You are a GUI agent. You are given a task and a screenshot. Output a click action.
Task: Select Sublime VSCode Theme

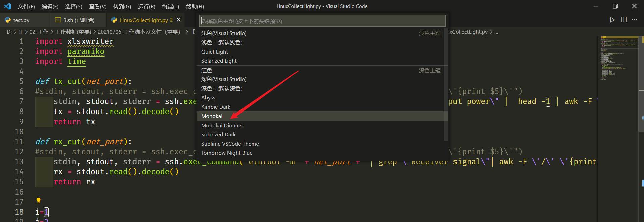click(x=322, y=144)
